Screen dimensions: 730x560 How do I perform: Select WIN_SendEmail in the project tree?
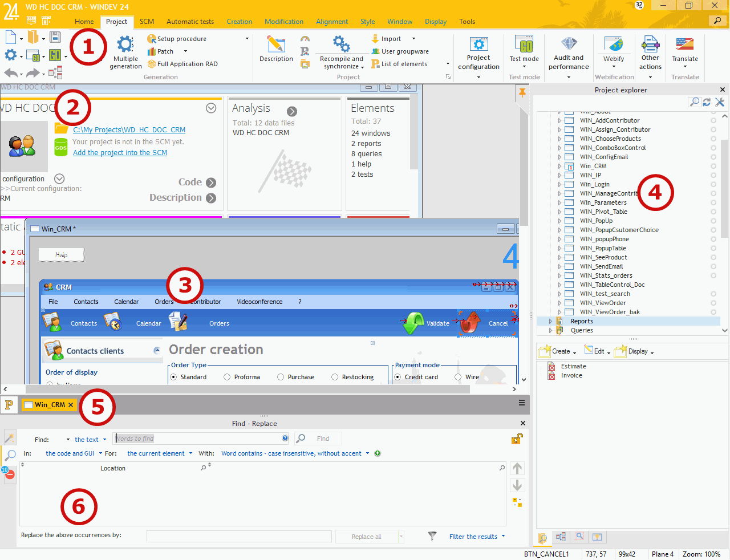(601, 266)
